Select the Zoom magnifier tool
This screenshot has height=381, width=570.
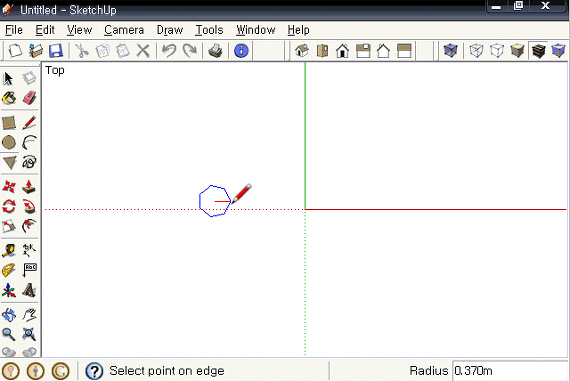[8, 334]
